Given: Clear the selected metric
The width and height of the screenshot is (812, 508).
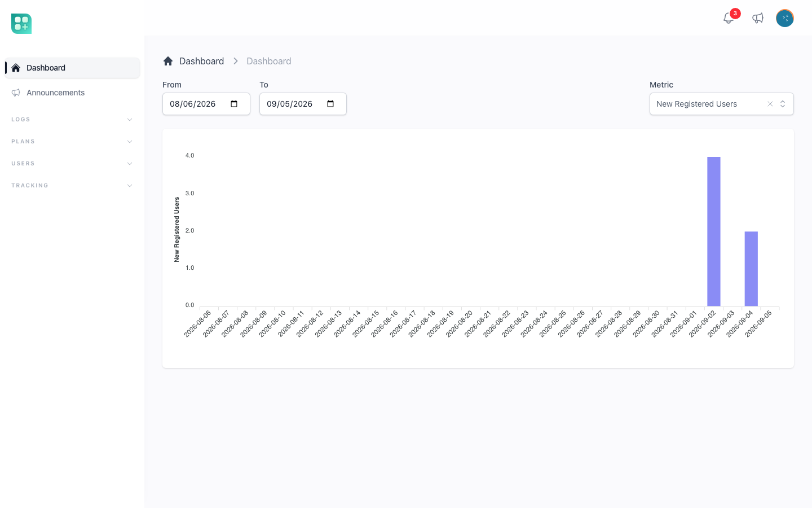Looking at the screenshot, I should pos(770,104).
